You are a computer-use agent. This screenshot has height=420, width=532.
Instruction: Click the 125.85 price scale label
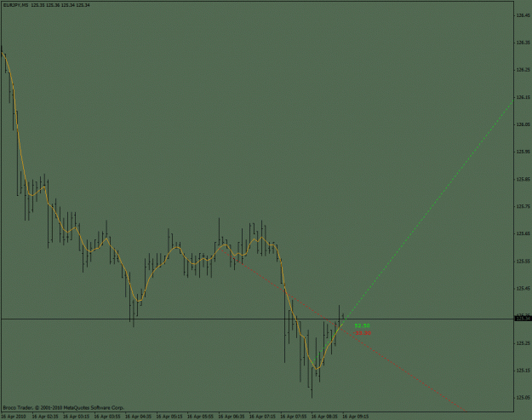click(523, 179)
